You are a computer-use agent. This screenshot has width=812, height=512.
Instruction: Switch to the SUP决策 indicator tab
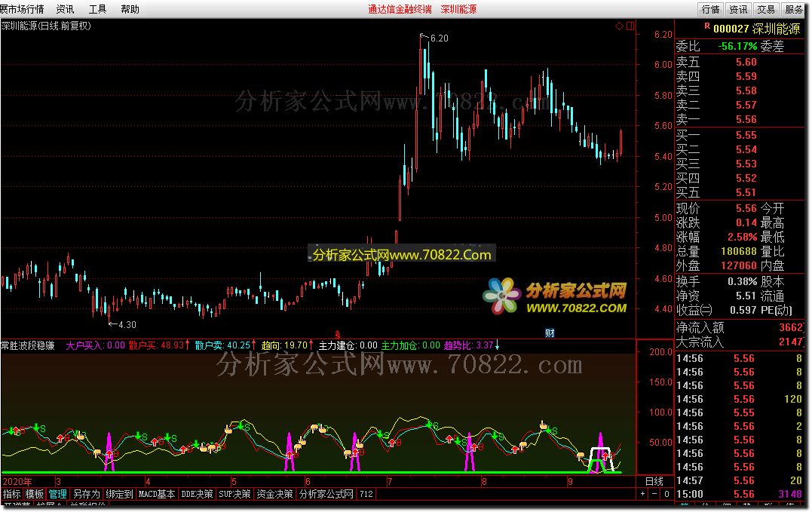click(234, 494)
